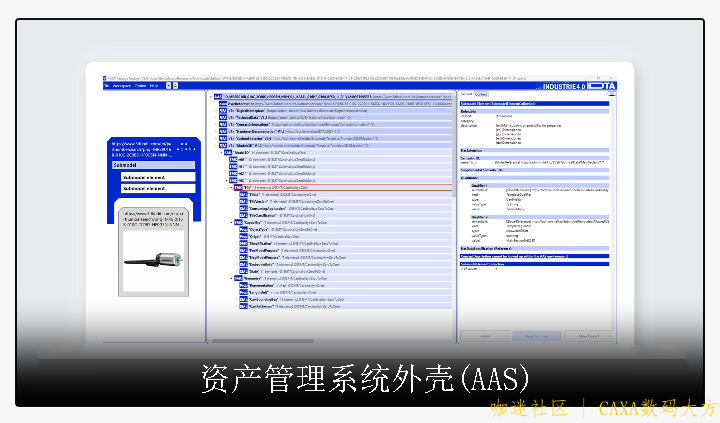Open the File menu
The height and width of the screenshot is (423, 720).
107,86
